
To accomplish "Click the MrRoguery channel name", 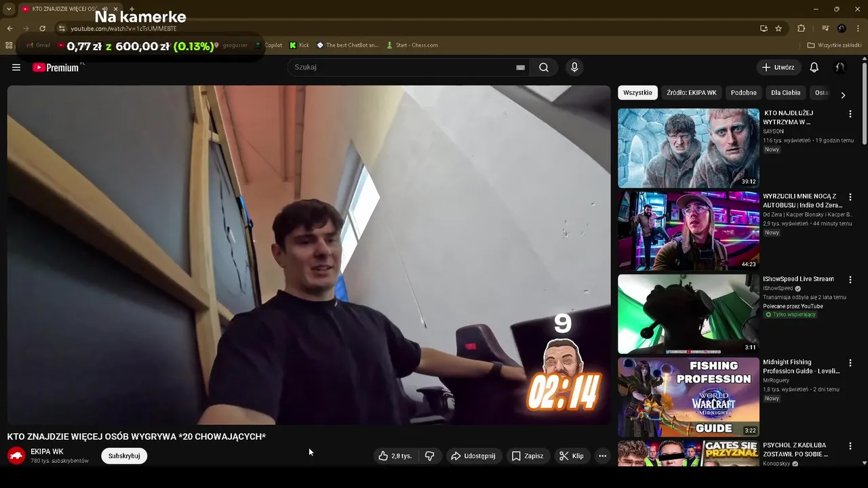I will tap(776, 380).
